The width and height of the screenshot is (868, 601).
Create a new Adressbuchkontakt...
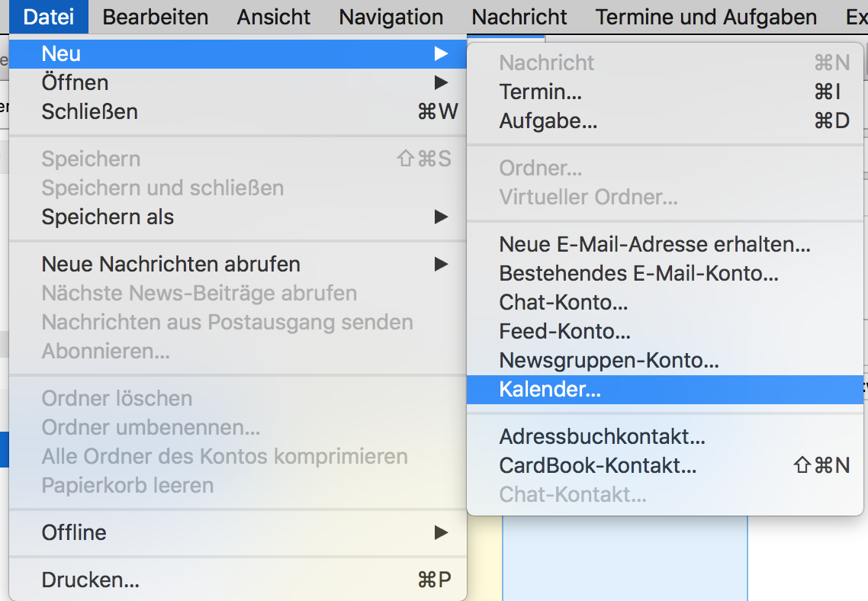tap(602, 437)
